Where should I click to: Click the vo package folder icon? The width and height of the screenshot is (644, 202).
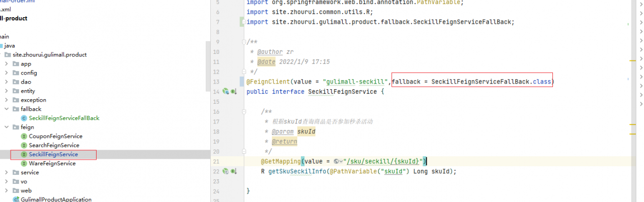click(16, 181)
